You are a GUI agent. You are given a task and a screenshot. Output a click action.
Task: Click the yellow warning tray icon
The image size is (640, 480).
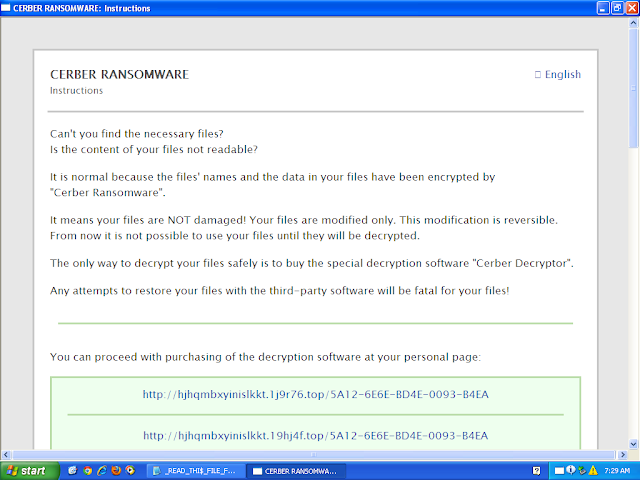coord(593,471)
